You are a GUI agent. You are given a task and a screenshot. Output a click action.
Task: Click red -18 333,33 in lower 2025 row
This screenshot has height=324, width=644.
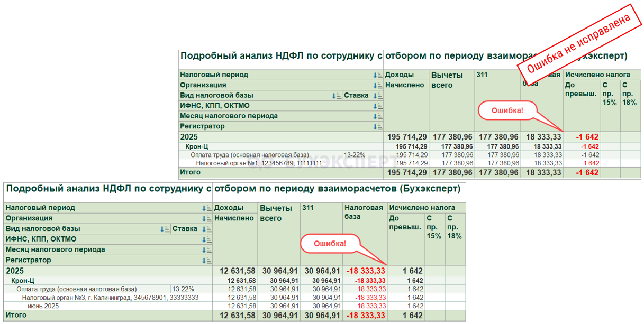coord(366,271)
